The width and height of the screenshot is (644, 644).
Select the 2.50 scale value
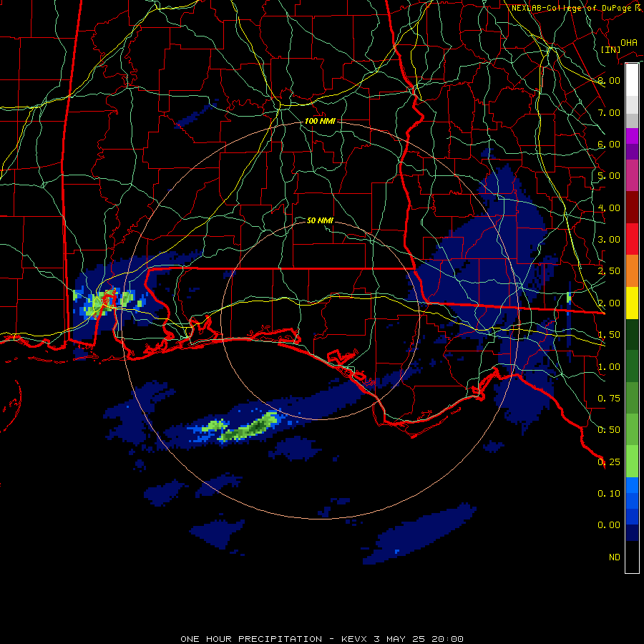pyautogui.click(x=609, y=271)
